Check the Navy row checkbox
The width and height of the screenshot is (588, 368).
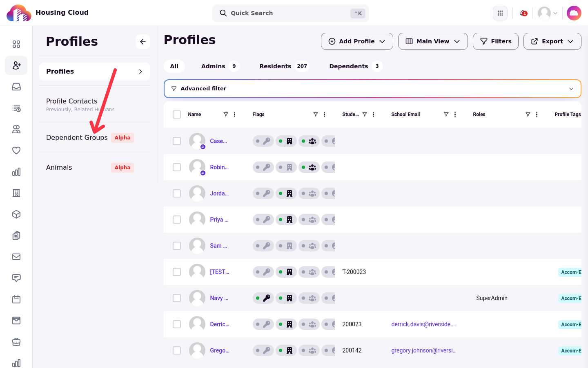pos(177,298)
